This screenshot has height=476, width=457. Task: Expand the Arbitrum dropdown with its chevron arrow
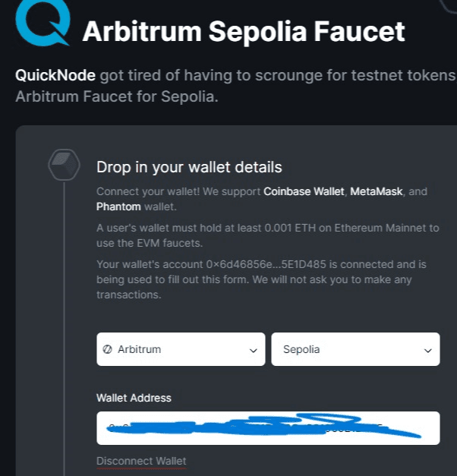[253, 350]
